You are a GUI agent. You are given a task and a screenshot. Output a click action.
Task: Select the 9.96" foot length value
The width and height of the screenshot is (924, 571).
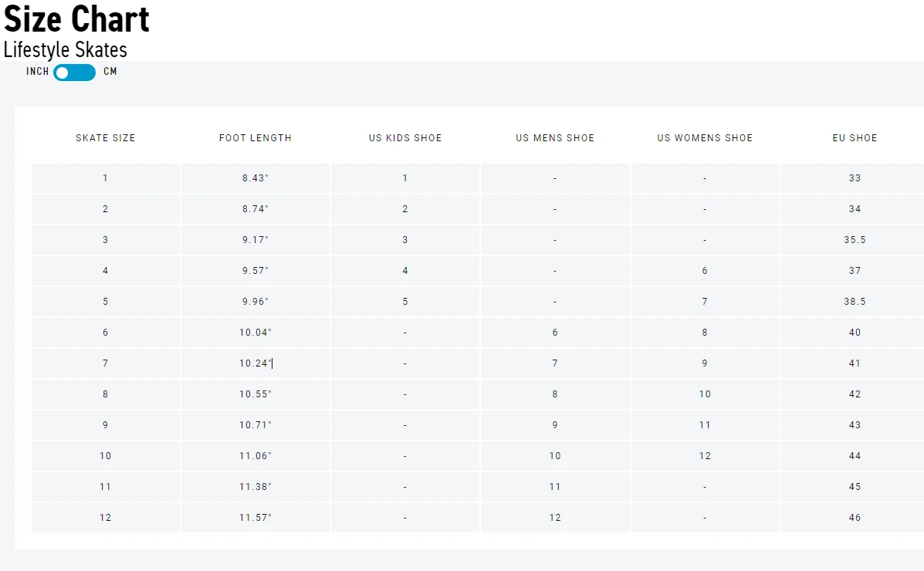[256, 302]
